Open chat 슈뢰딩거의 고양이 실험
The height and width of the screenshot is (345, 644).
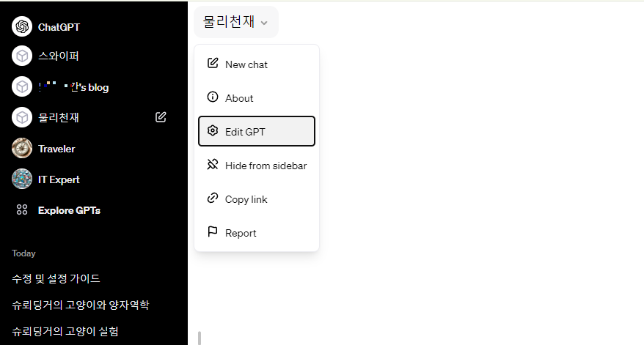pos(65,331)
